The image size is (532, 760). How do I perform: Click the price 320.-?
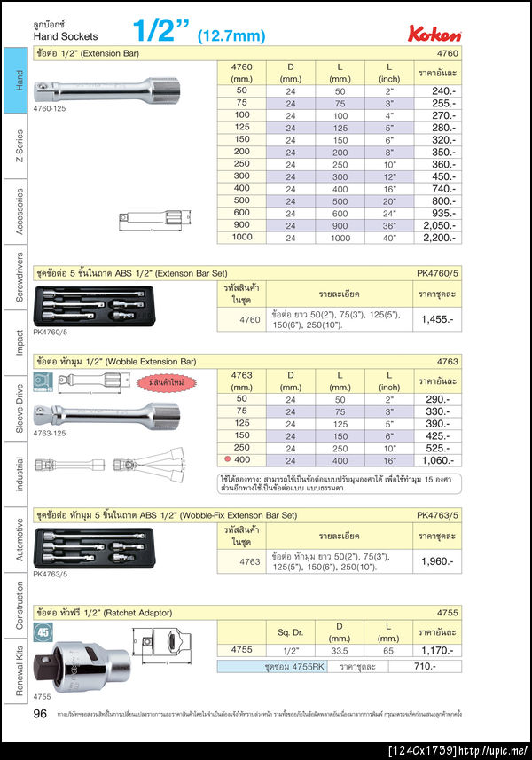tap(443, 140)
